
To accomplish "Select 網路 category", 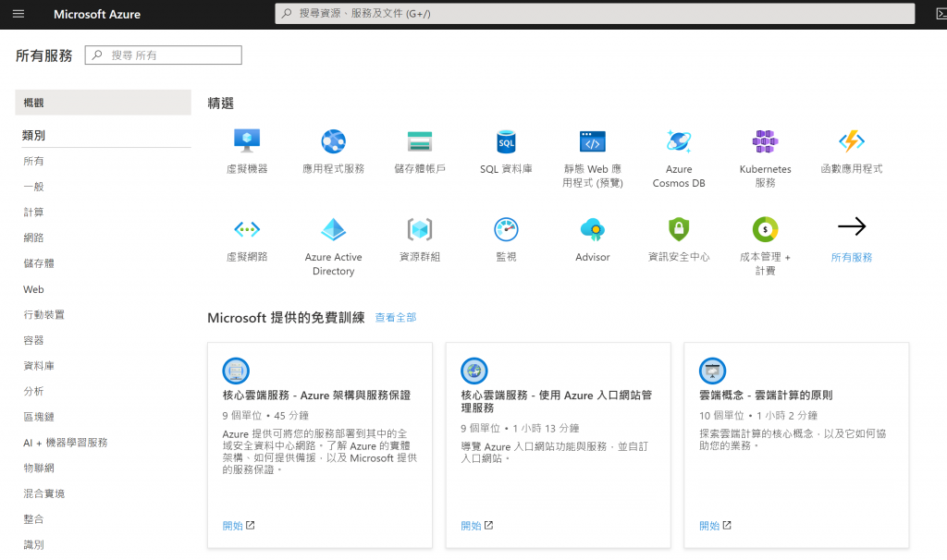I will click(x=33, y=237).
